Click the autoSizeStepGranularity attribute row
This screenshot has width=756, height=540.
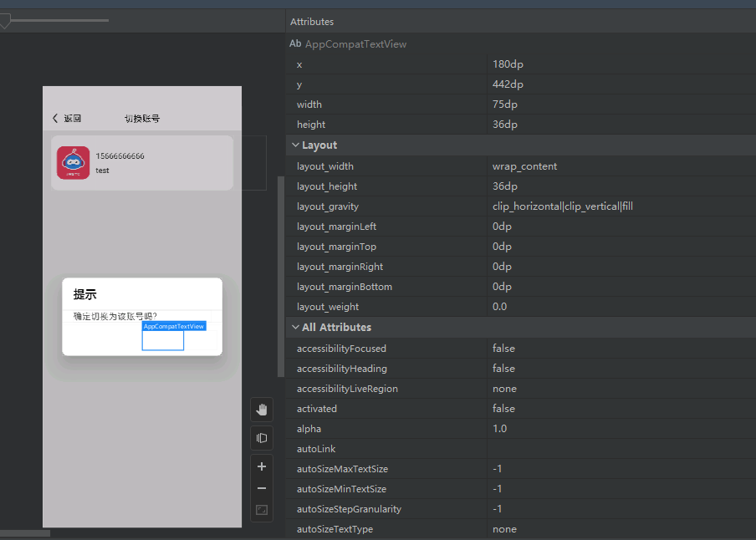[x=521, y=509]
